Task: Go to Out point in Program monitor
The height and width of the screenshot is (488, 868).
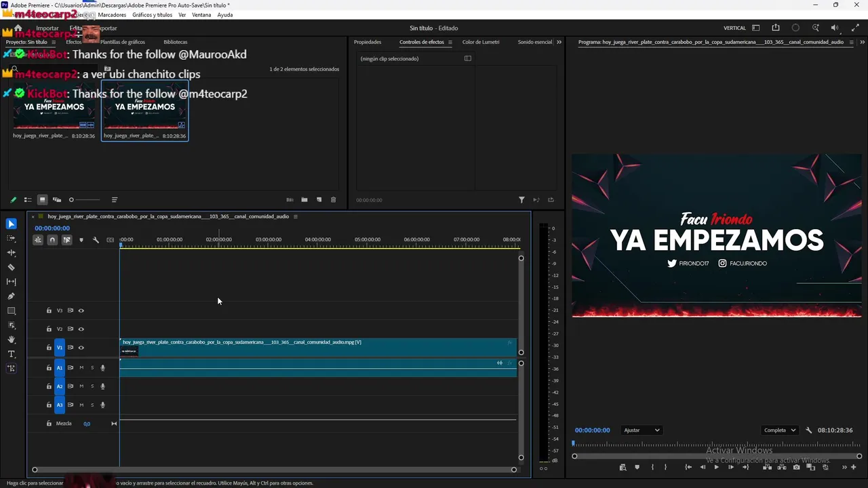Action: point(745,467)
